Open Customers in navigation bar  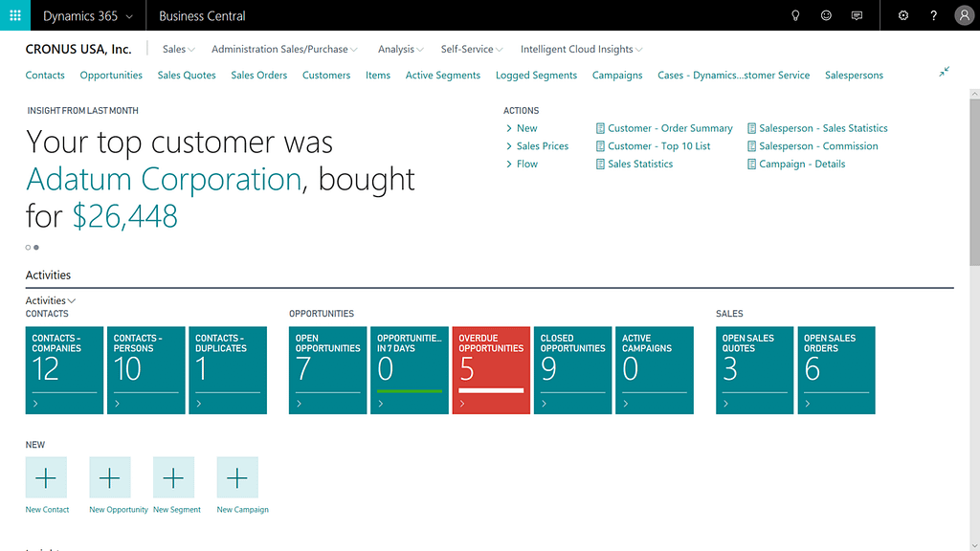326,75
